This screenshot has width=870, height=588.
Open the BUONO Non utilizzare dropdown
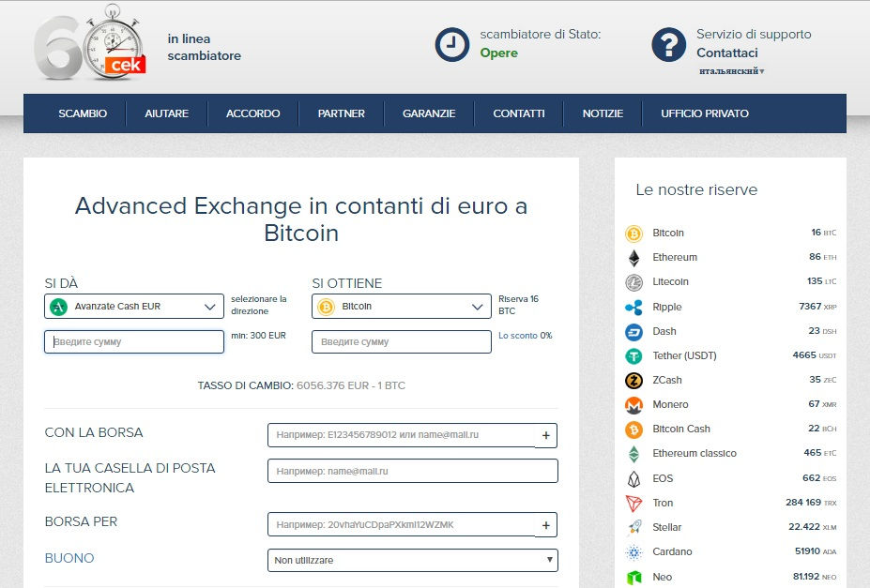(413, 560)
